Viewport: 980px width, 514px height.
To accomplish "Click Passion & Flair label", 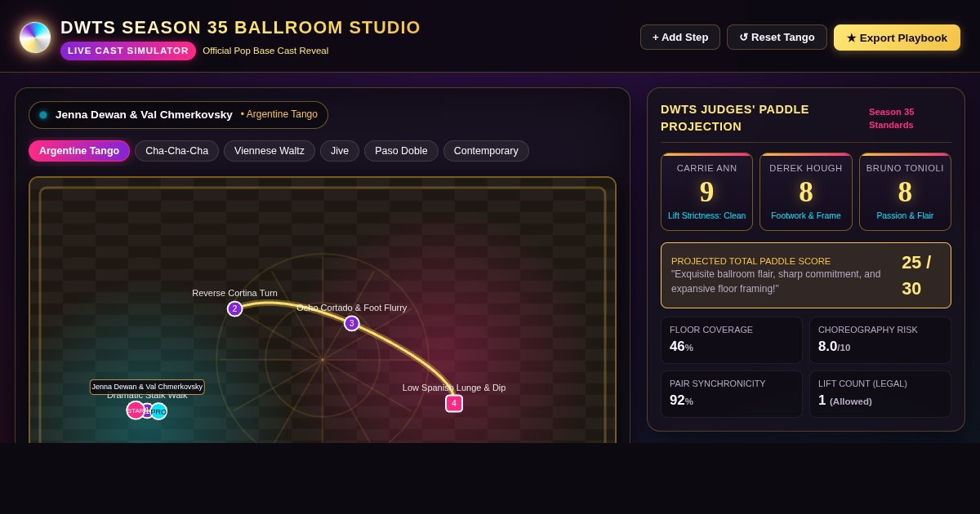I will tap(905, 215).
